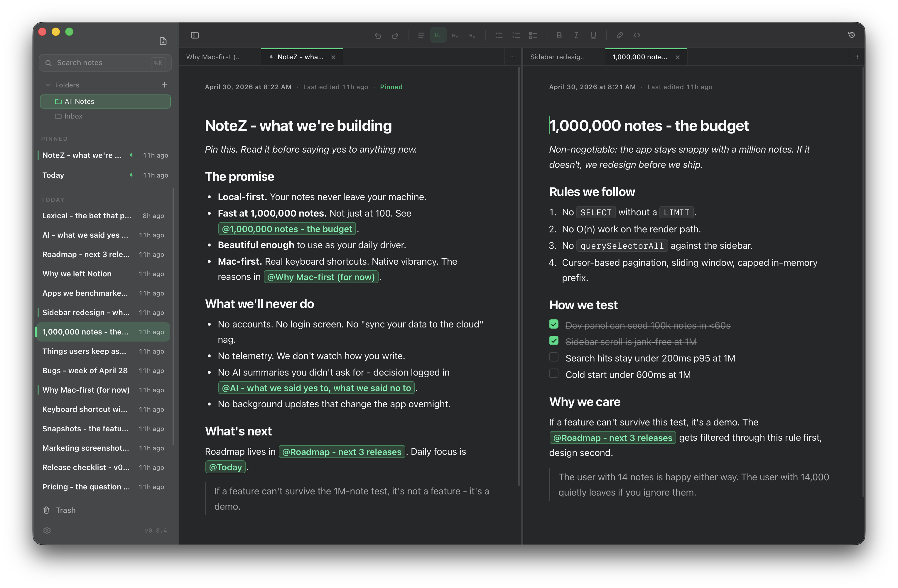Open settings with the gear icon

click(47, 530)
